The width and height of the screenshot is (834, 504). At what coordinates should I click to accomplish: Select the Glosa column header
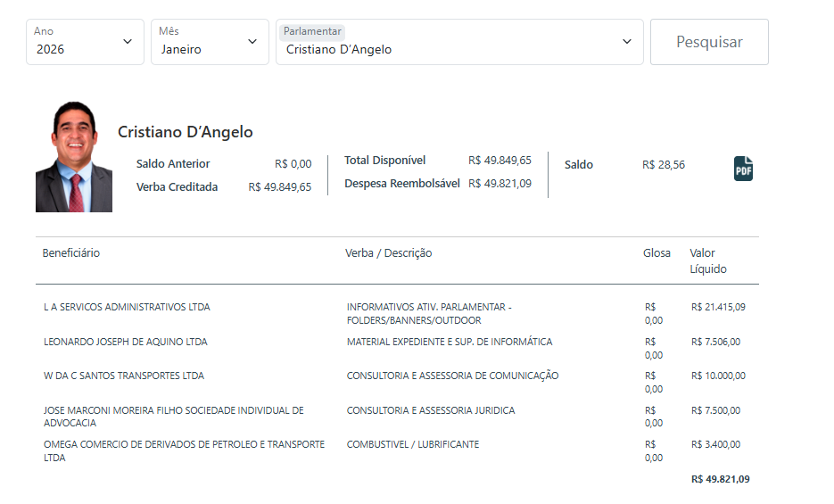656,253
